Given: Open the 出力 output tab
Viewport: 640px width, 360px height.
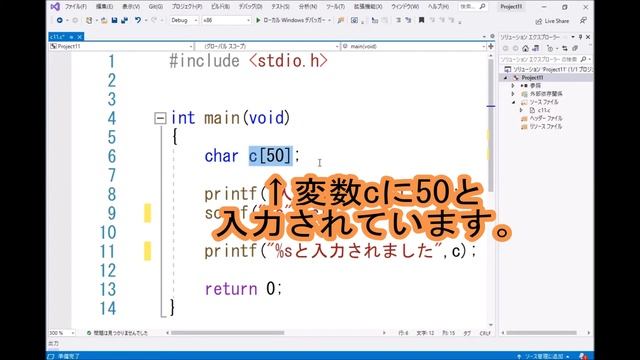Looking at the screenshot, I should [53, 344].
